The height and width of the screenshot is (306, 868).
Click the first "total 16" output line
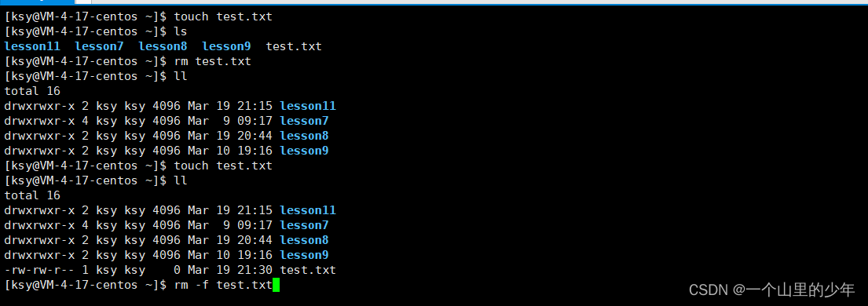click(32, 91)
